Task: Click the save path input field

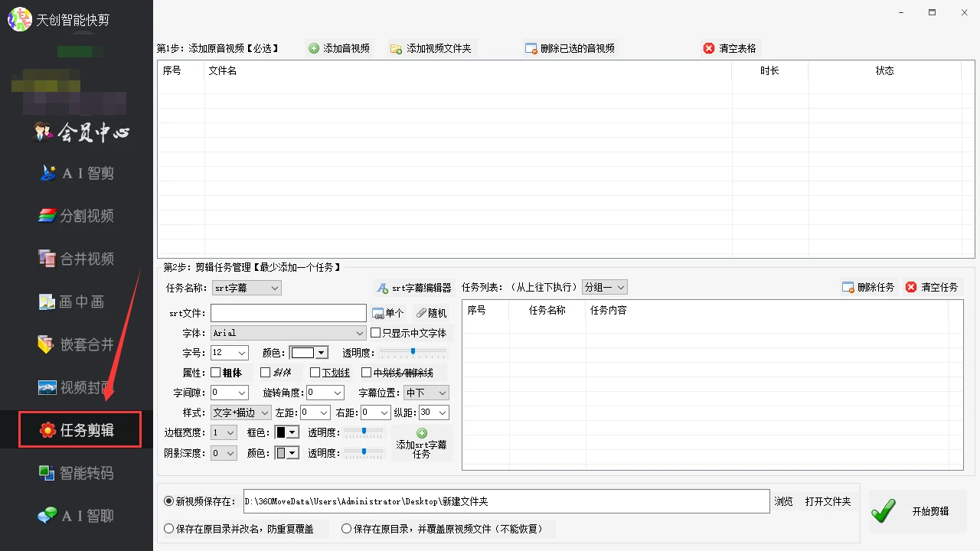Action: [x=506, y=501]
